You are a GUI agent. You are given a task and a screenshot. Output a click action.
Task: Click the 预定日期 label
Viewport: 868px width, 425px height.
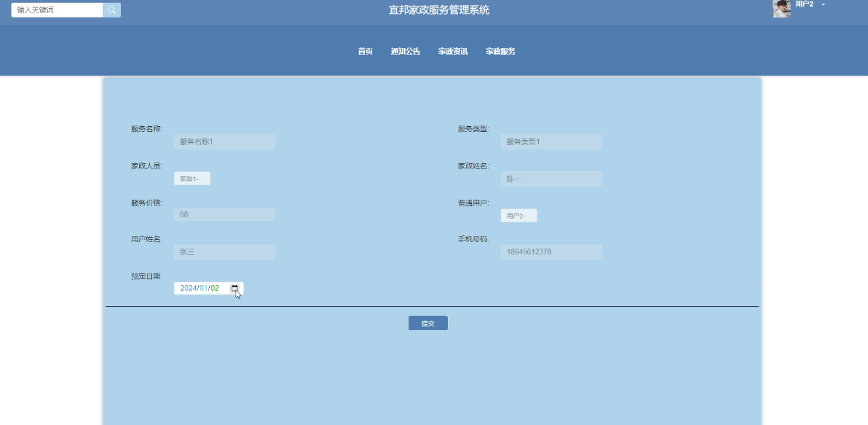[x=146, y=276]
